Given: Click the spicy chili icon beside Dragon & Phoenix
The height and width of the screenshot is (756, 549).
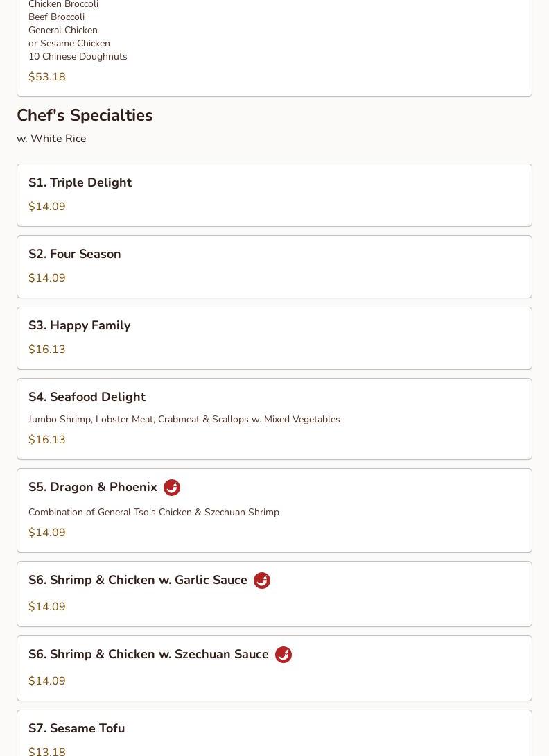Looking at the screenshot, I should coord(172,488).
